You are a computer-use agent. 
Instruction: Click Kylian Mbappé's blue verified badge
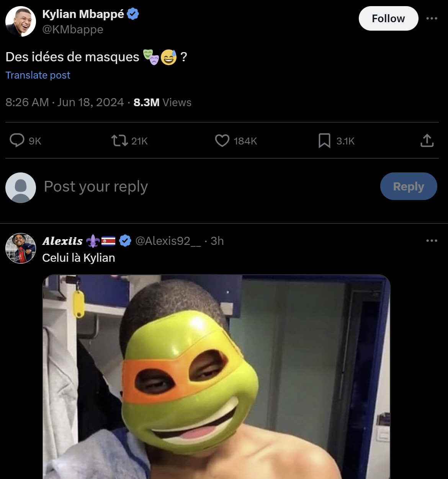point(133,14)
